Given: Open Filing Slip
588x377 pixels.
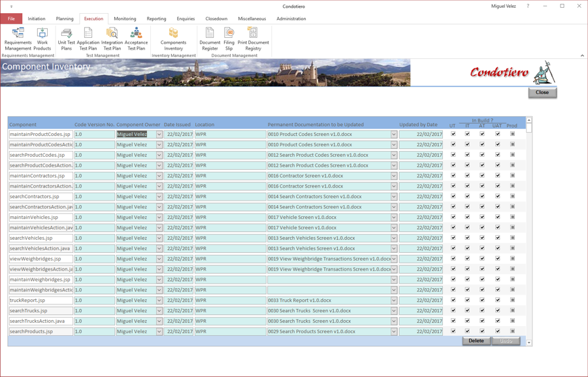Looking at the screenshot, I should 229,39.
